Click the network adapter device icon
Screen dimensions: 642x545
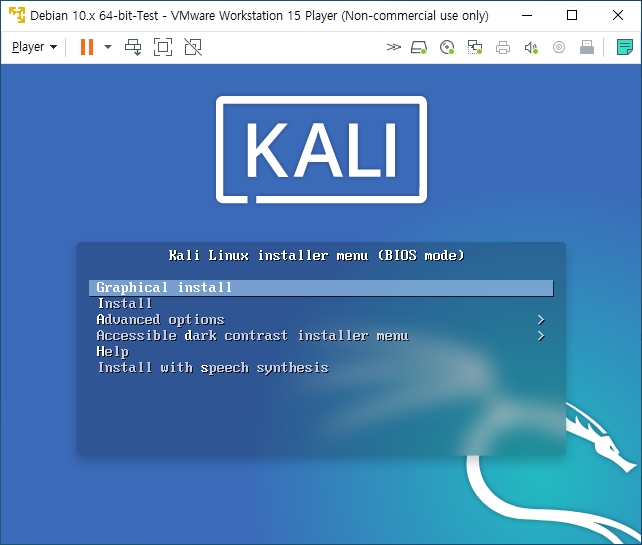(475, 47)
